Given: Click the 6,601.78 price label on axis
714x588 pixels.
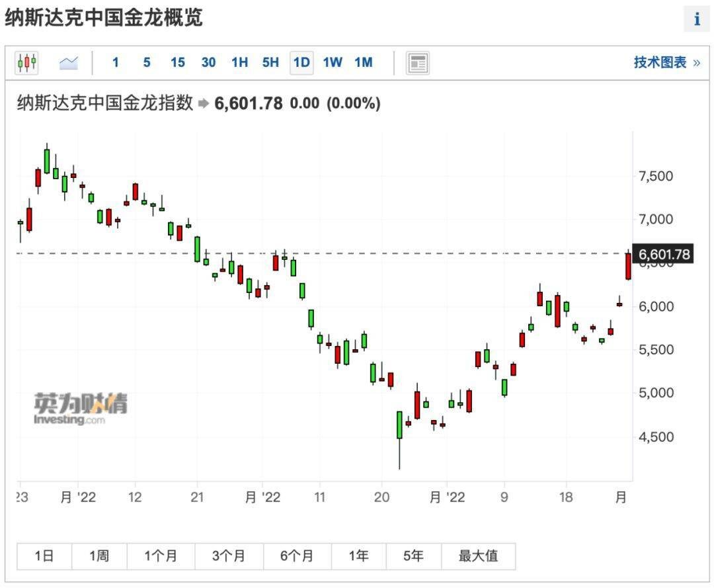Looking at the screenshot, I should (664, 254).
